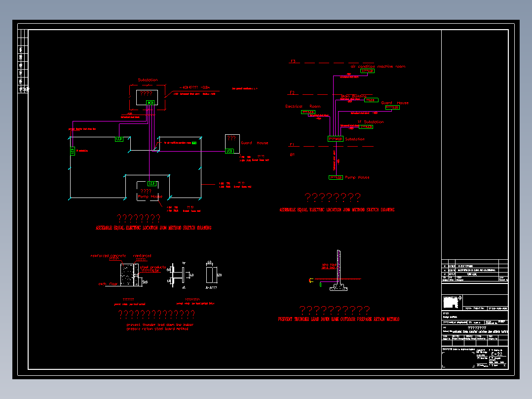The width and height of the screenshot is (532, 399).
Task: Select the vertical LEB box on left wall
Action: [x=72, y=151]
